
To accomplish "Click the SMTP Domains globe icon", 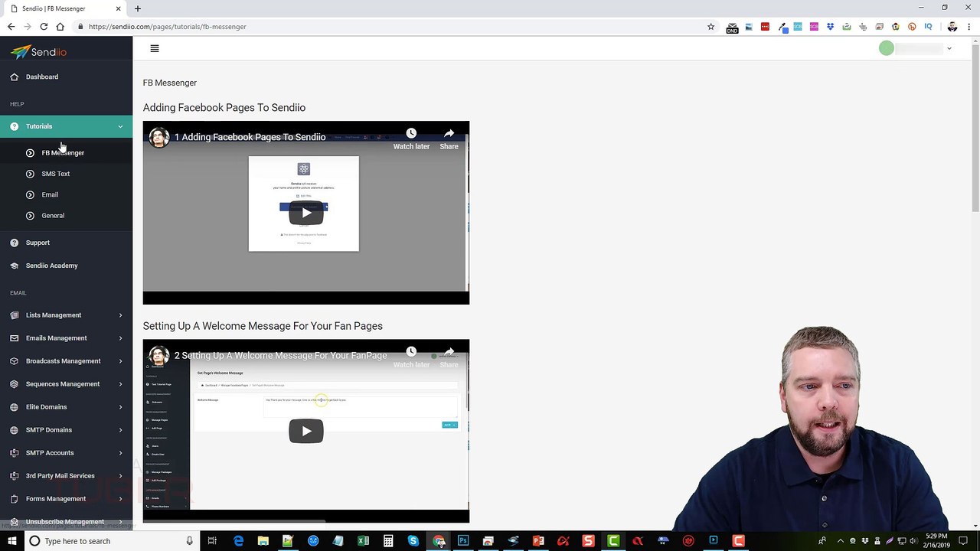I will click(15, 430).
